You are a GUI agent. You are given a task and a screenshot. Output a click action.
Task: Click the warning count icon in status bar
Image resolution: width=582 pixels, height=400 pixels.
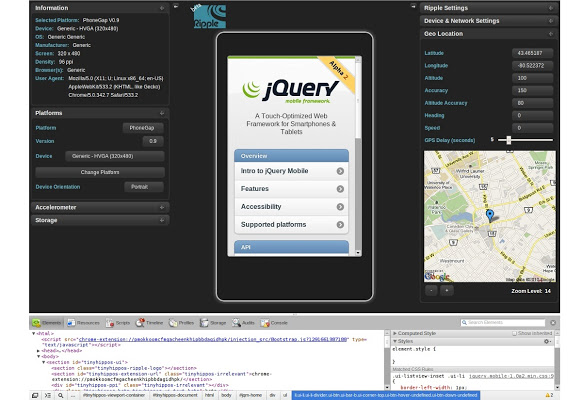click(549, 396)
